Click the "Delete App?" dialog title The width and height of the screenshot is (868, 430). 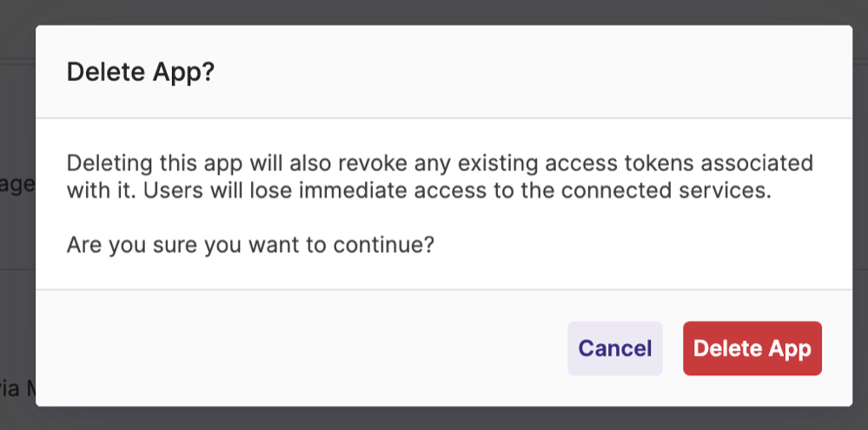pos(140,72)
